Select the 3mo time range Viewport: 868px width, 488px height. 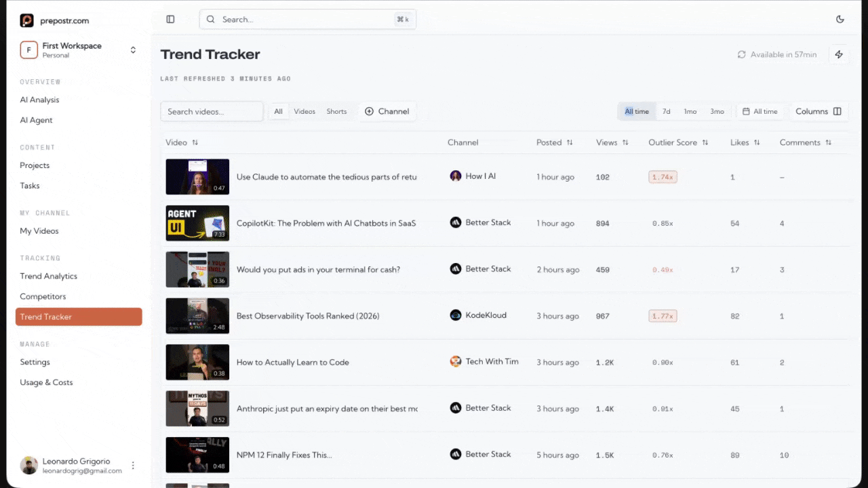(717, 111)
